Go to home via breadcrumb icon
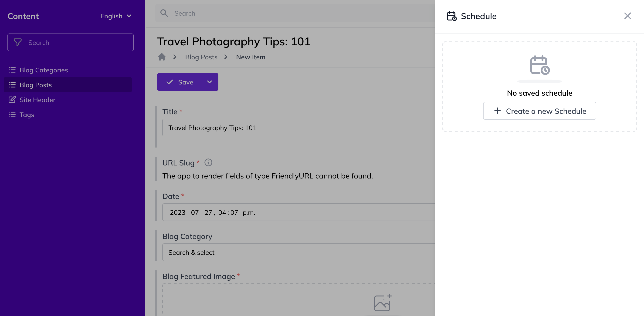The width and height of the screenshot is (644, 316). click(x=162, y=57)
